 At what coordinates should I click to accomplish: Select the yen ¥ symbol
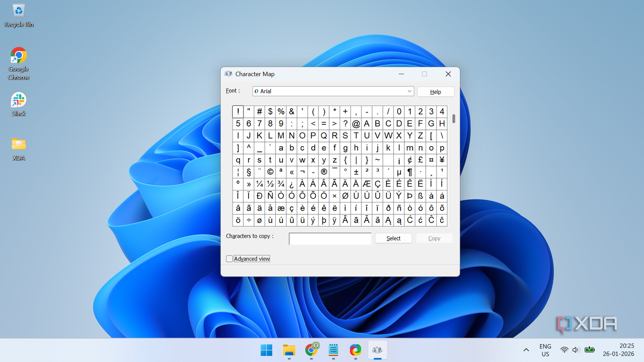[x=442, y=160]
